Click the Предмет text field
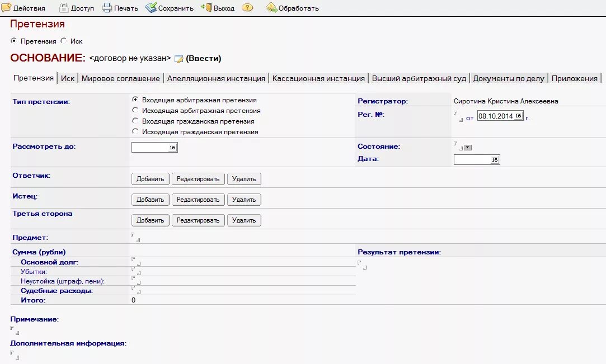This screenshot has height=364, width=606. point(135,237)
